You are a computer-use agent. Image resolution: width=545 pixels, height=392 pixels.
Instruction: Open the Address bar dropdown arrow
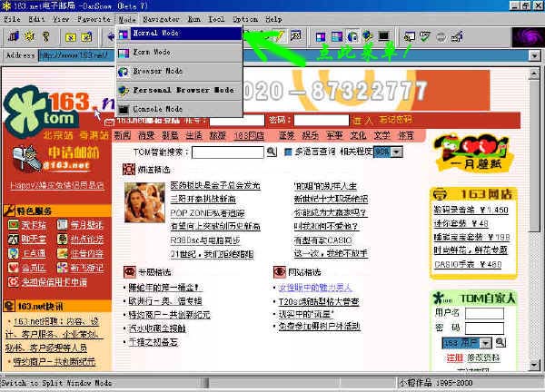535,55
